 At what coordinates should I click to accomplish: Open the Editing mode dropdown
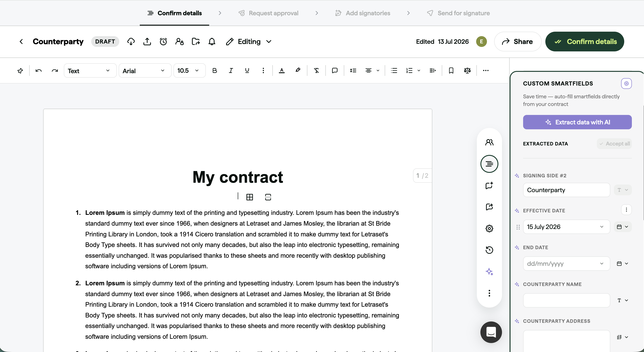[249, 42]
